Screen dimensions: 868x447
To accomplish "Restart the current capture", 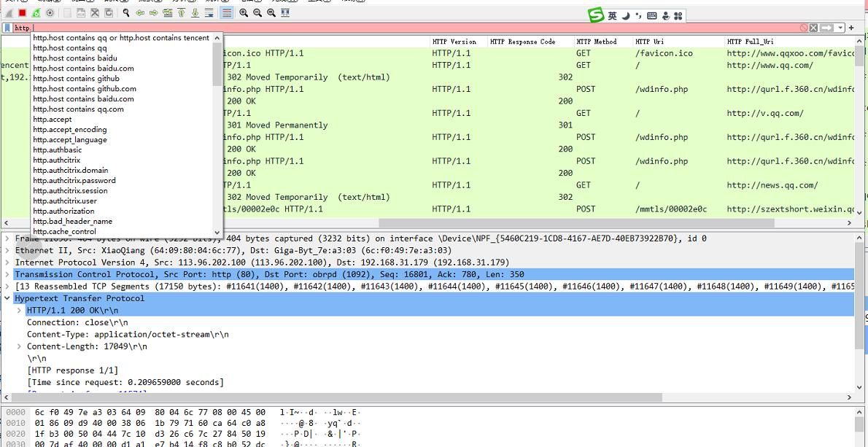I will pyautogui.click(x=36, y=12).
